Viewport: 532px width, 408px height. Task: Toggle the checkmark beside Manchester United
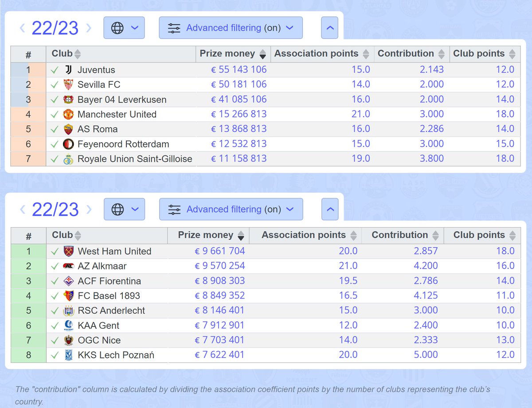[x=55, y=114]
